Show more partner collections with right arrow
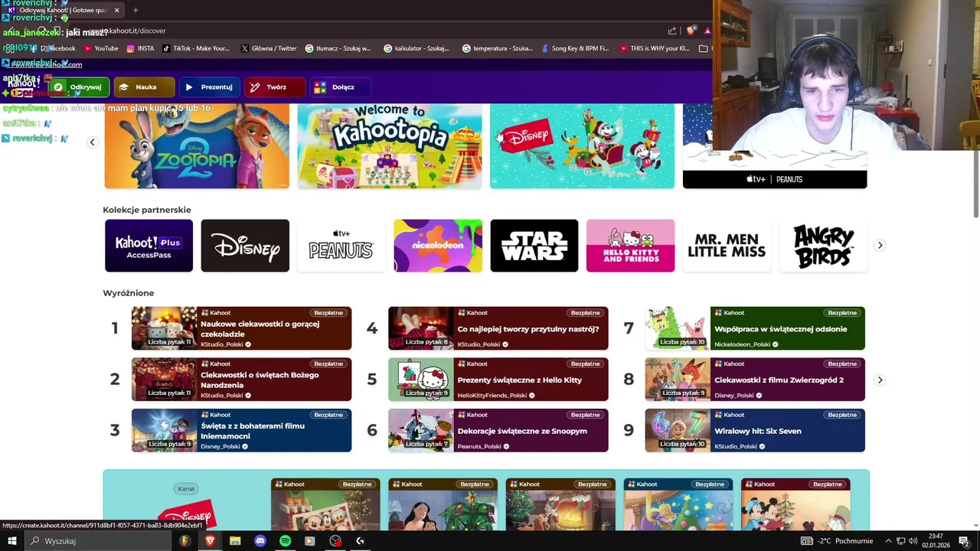 click(x=880, y=246)
